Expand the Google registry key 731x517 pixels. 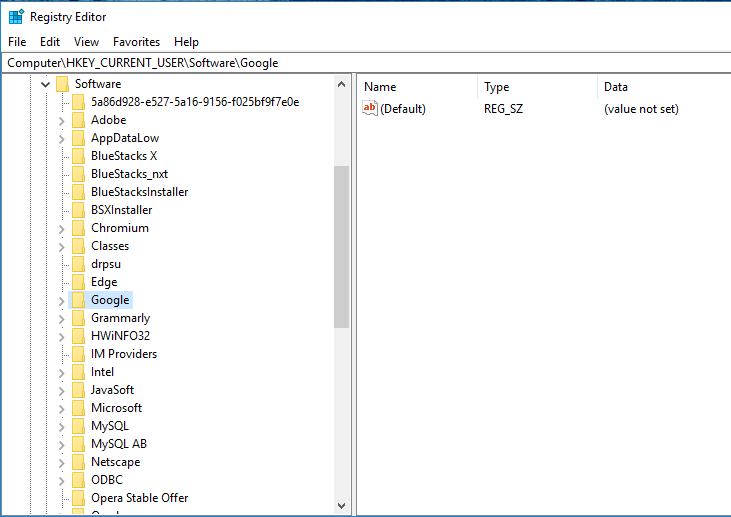(61, 300)
